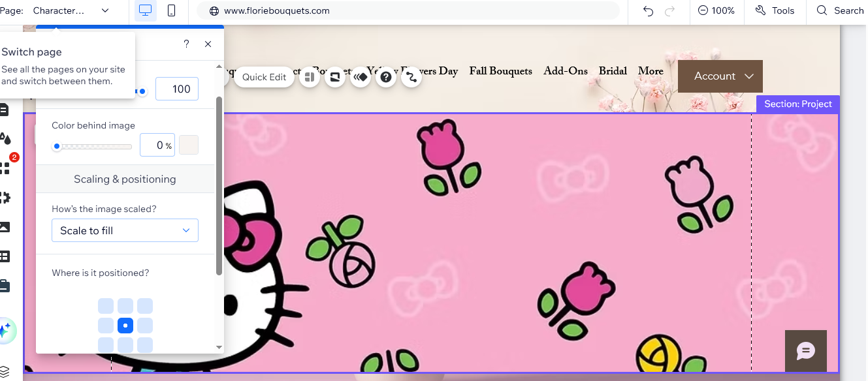Click the panel scrollbar thumb
This screenshot has width=868, height=381.
[x=219, y=186]
